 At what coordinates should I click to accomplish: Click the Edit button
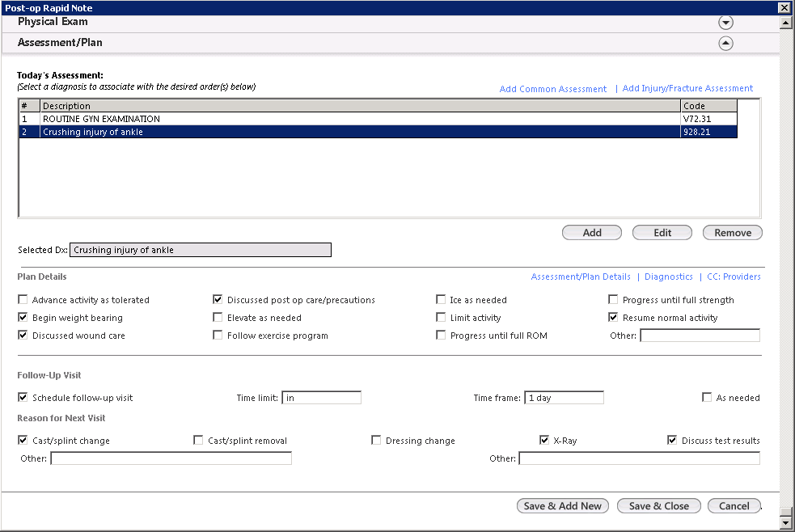tap(662, 233)
